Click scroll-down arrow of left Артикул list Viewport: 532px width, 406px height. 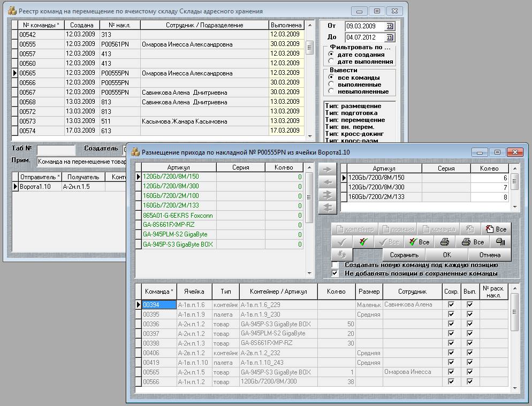[309, 273]
